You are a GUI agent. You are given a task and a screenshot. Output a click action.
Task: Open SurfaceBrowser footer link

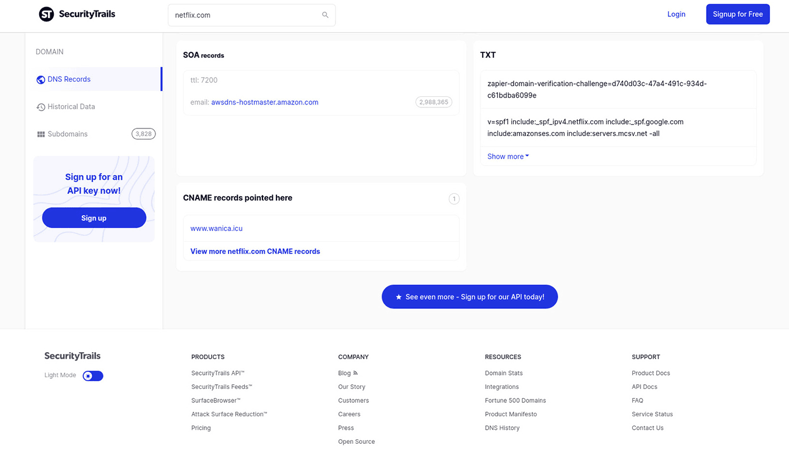(216, 401)
